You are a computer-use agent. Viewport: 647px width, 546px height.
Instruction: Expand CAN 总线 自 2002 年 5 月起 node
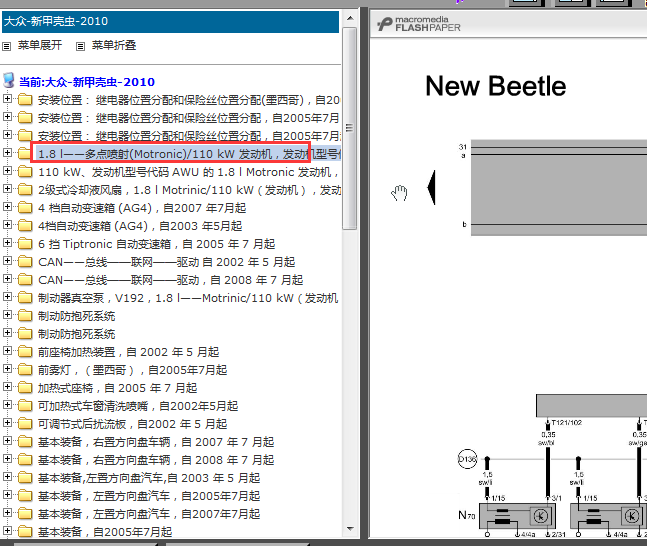(x=7, y=260)
